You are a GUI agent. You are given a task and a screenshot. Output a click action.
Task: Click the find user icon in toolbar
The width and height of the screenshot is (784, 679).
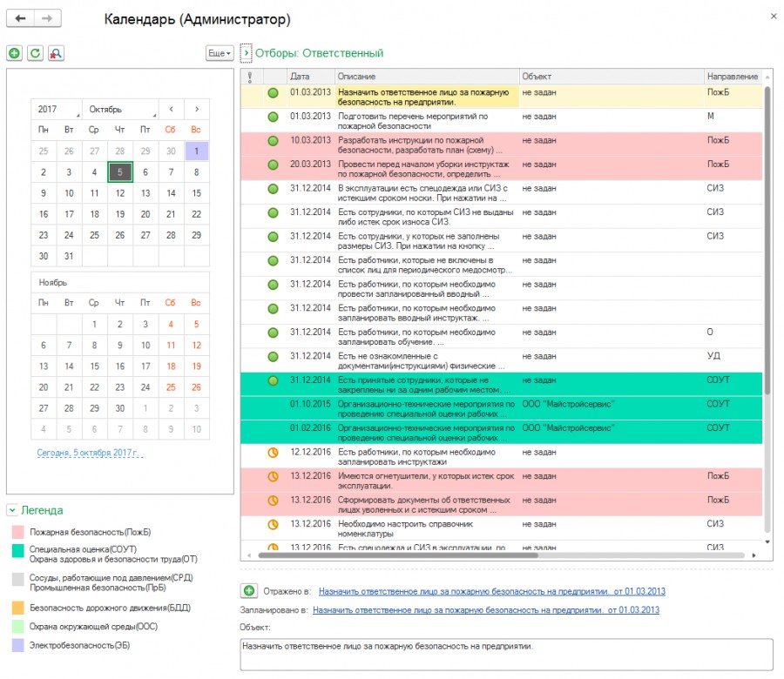click(56, 53)
